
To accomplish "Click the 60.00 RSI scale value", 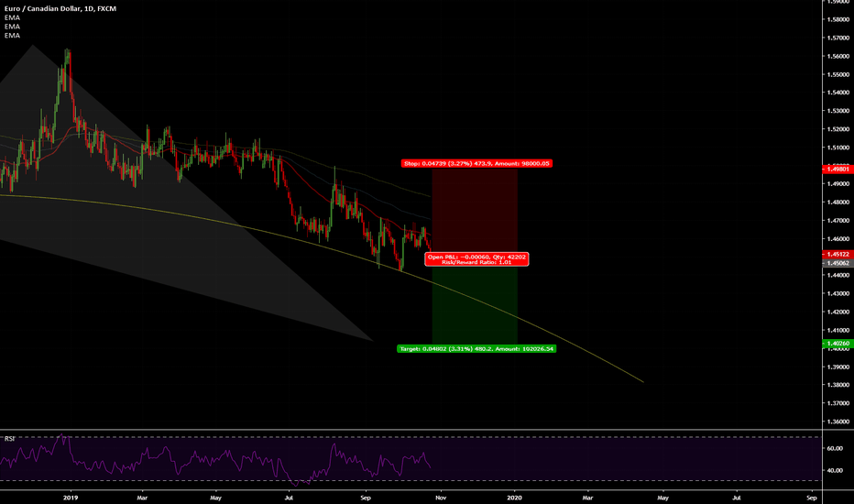I will click(835, 449).
